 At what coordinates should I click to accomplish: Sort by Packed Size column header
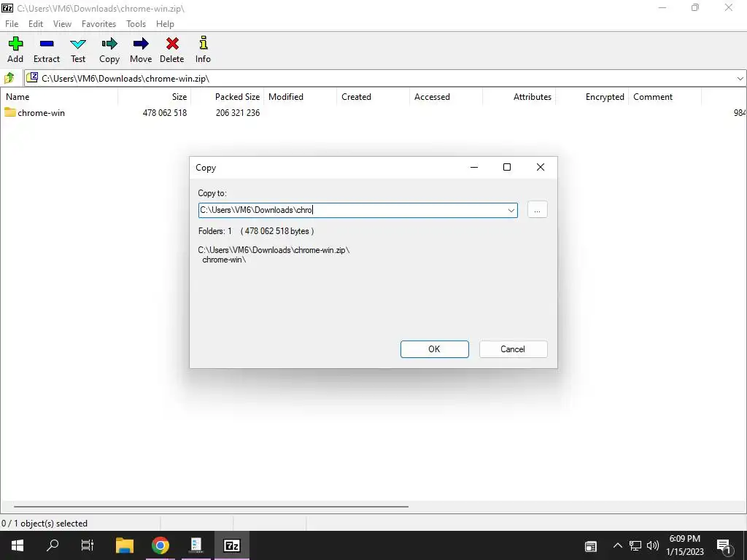[228, 97]
